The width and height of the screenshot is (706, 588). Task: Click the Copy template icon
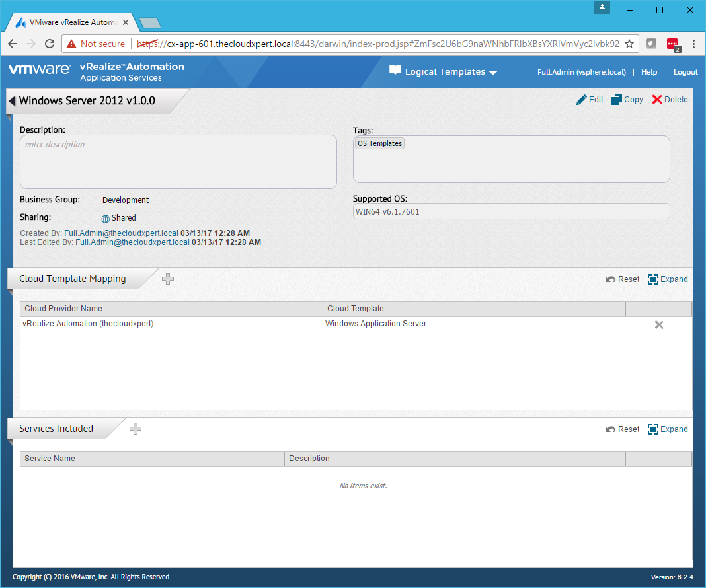[617, 100]
